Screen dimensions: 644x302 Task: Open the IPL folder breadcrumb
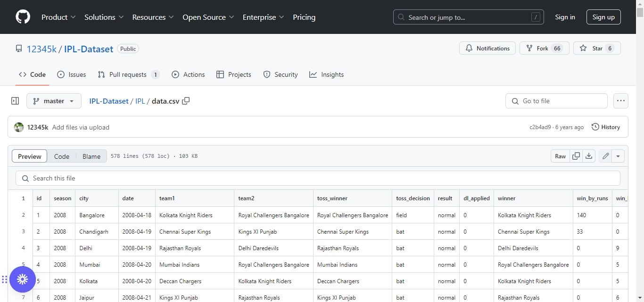click(x=140, y=101)
